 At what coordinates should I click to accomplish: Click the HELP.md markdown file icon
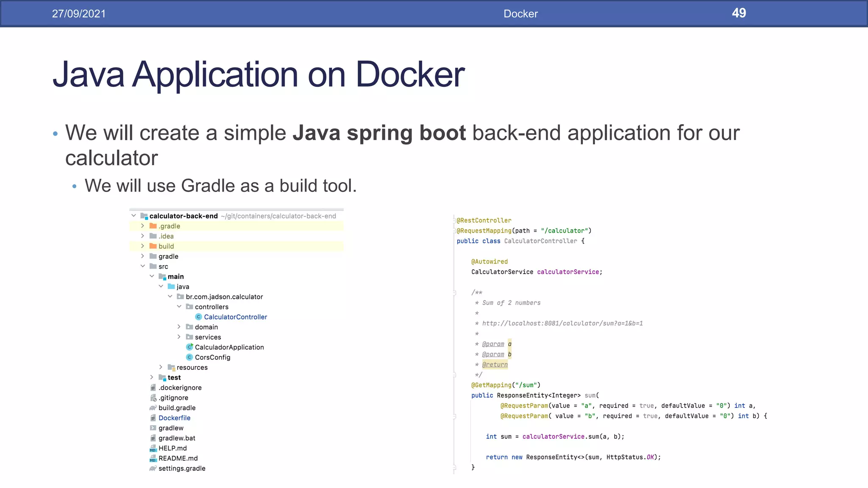pyautogui.click(x=153, y=448)
